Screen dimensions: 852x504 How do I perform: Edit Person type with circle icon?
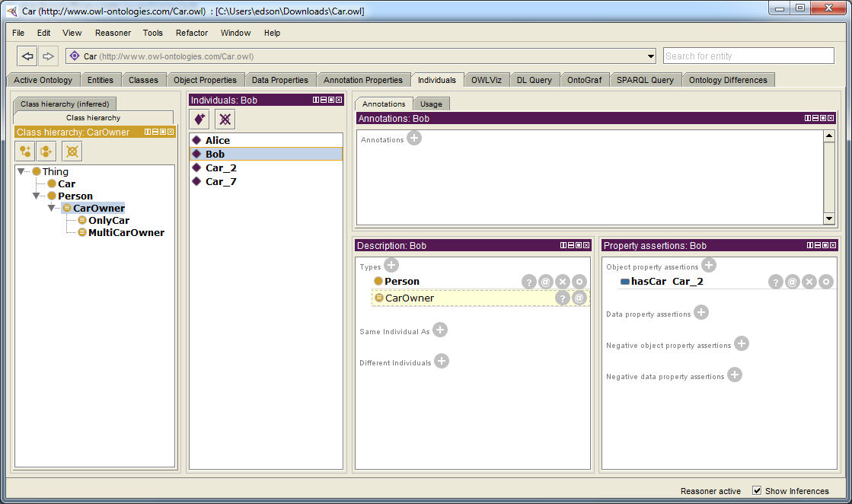click(579, 282)
